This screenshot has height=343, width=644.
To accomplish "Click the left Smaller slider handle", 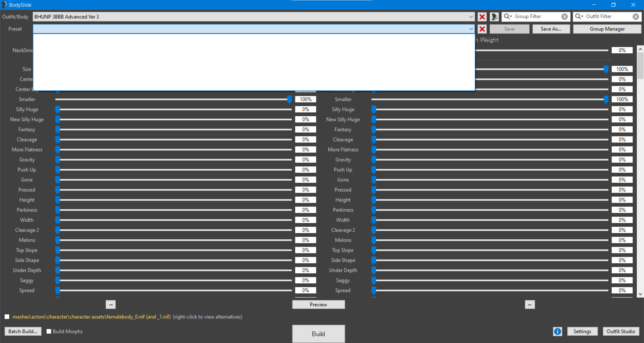I will (289, 99).
